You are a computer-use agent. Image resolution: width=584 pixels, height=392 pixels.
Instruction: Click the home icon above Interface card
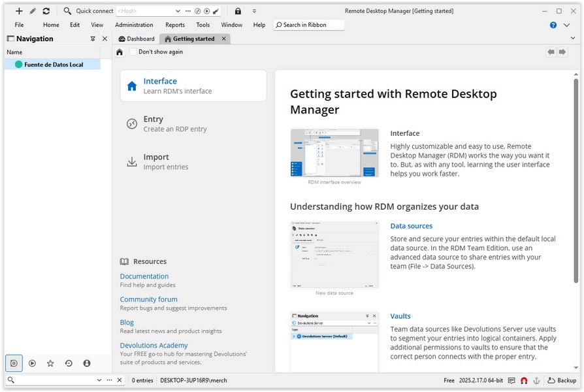[120, 52]
